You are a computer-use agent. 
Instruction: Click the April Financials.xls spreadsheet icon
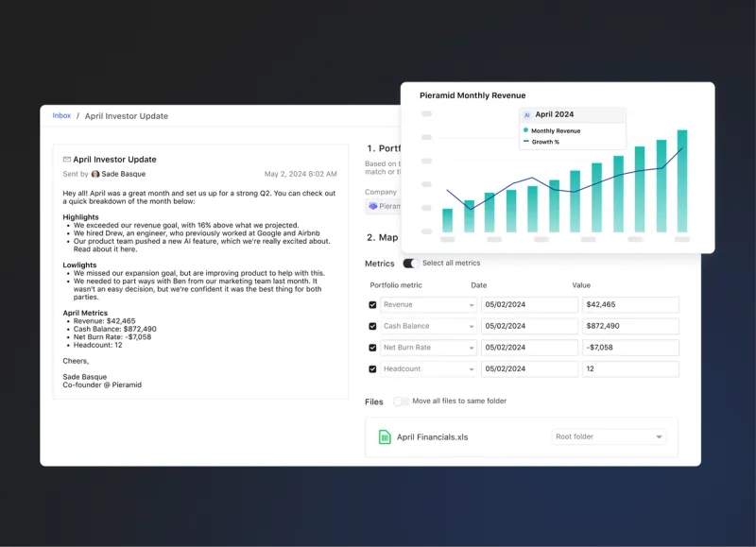tap(384, 436)
